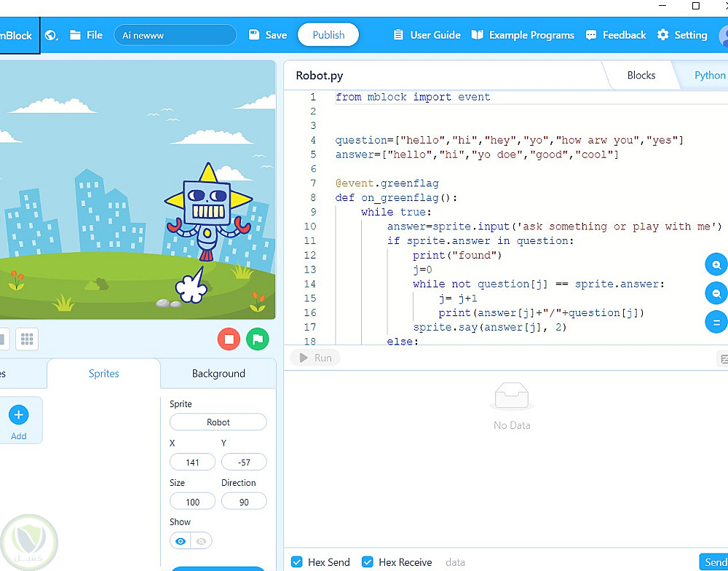The height and width of the screenshot is (571, 728).
Task: Show the sprite with eye icon
Action: pos(180,541)
